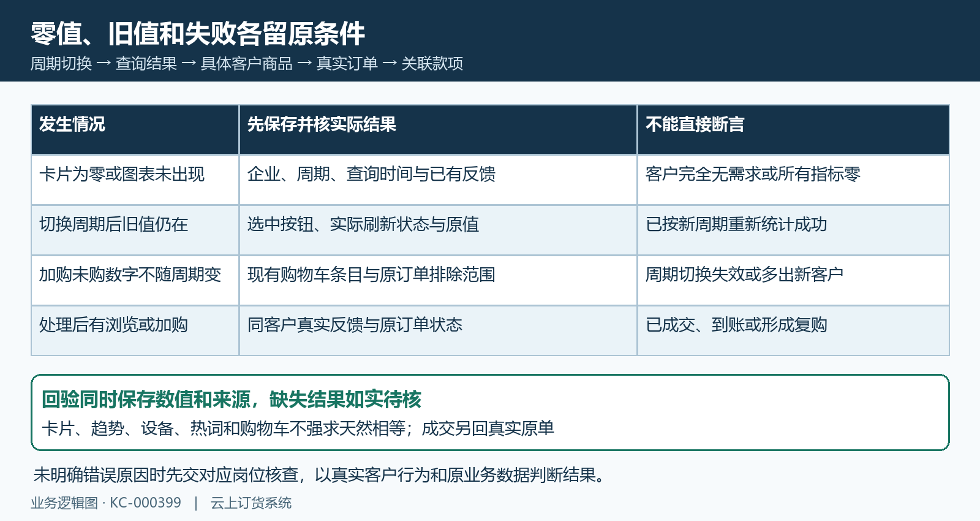This screenshot has height=521, width=980.
Task: Select cell 企业、周期、查询时间与已有反馈
Action: tap(438, 180)
